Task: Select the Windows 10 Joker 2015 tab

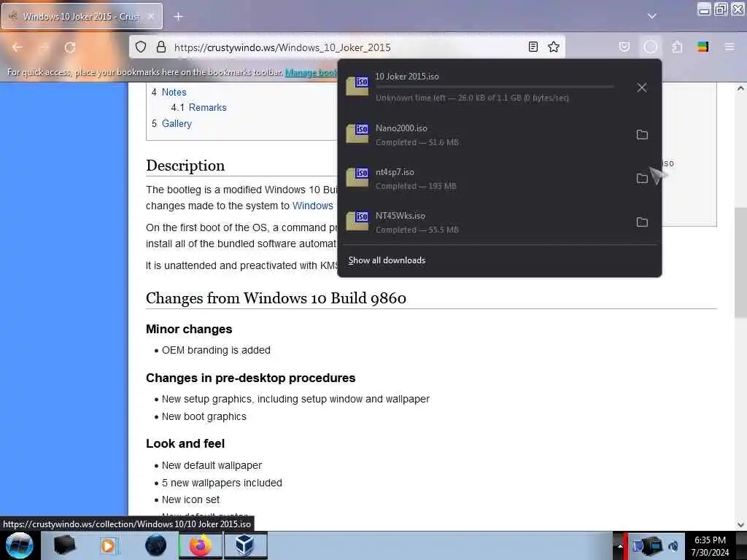Action: pos(82,16)
